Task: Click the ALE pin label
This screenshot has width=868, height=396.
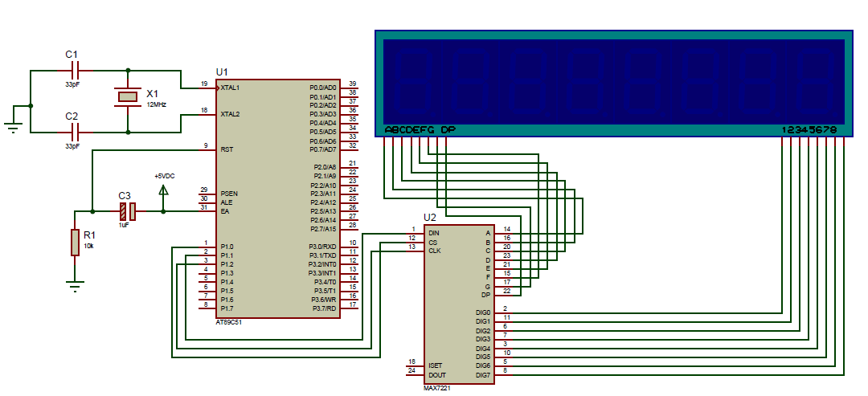Action: tap(227, 202)
